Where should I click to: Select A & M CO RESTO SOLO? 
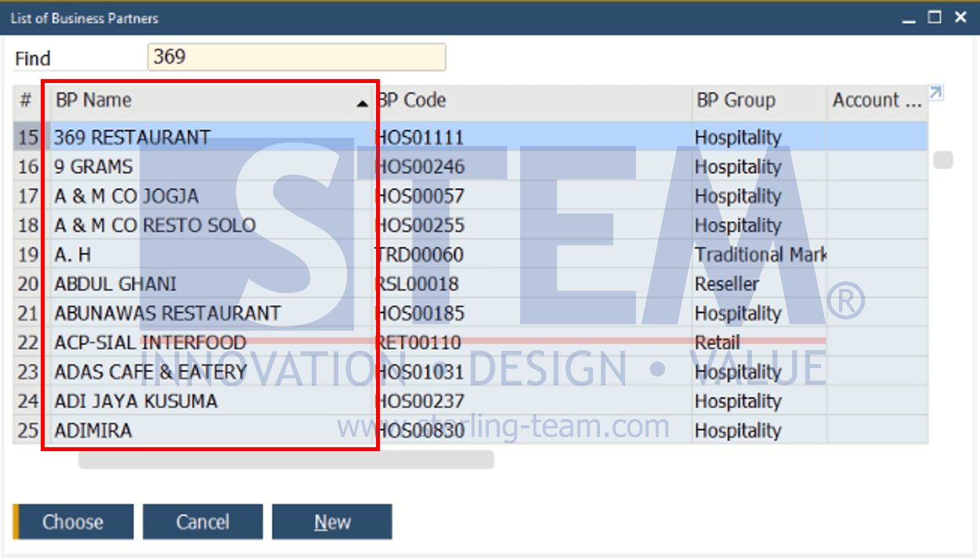pos(155,226)
